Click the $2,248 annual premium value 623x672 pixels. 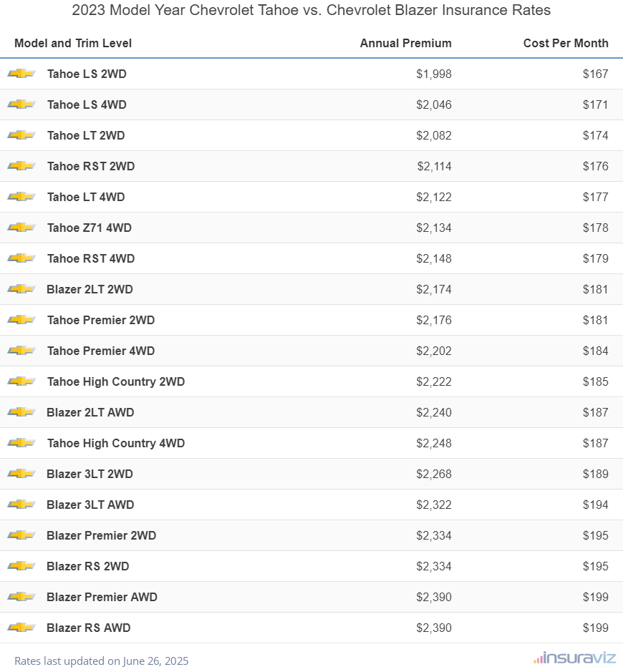(x=434, y=443)
